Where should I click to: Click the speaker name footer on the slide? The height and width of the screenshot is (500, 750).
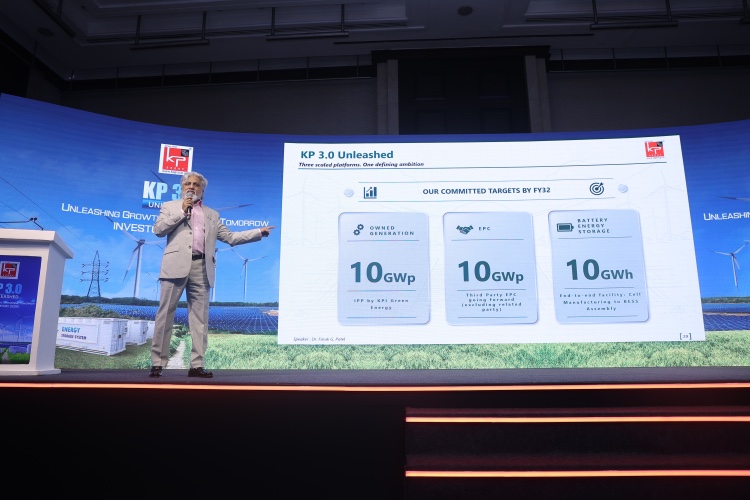pyautogui.click(x=319, y=339)
